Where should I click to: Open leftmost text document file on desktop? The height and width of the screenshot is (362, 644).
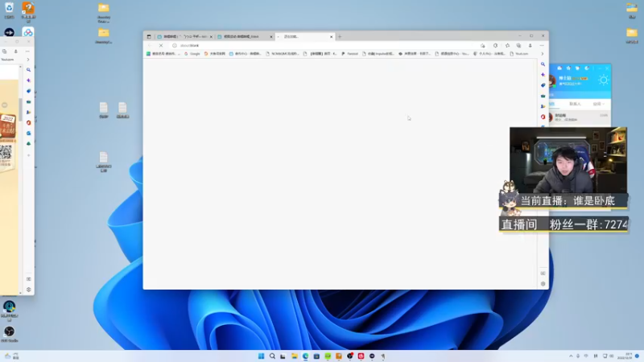pos(104,110)
